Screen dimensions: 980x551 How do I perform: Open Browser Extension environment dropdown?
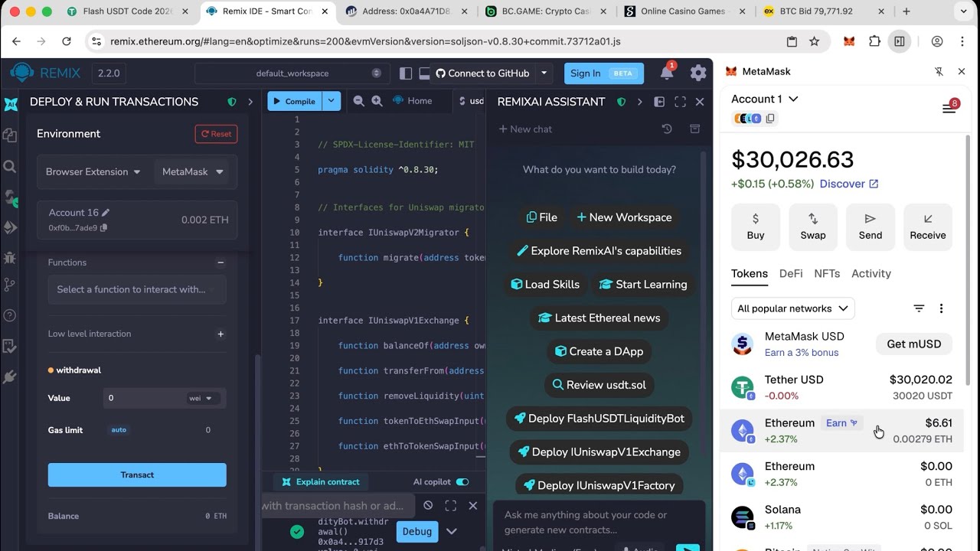93,172
